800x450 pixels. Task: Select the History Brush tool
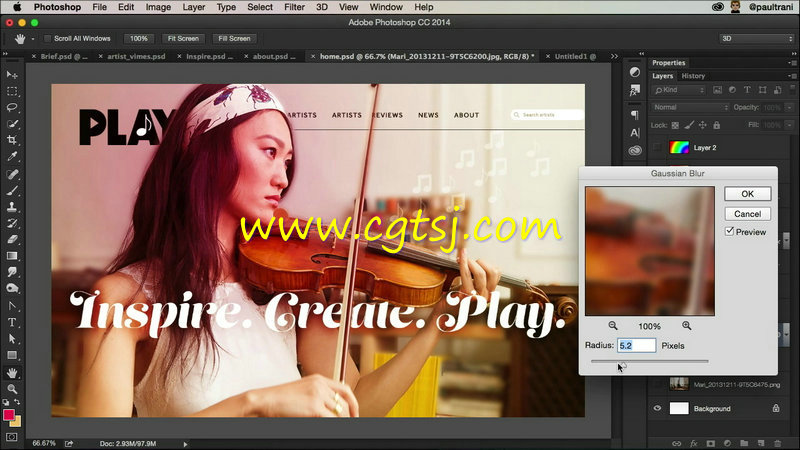[x=12, y=223]
